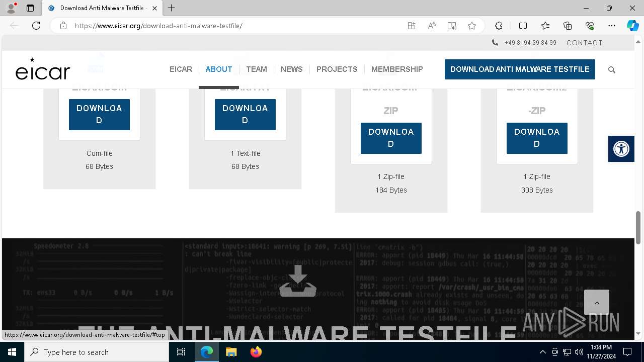
Task: Download the 184 Bytes Zip-file
Action: [x=391, y=138]
